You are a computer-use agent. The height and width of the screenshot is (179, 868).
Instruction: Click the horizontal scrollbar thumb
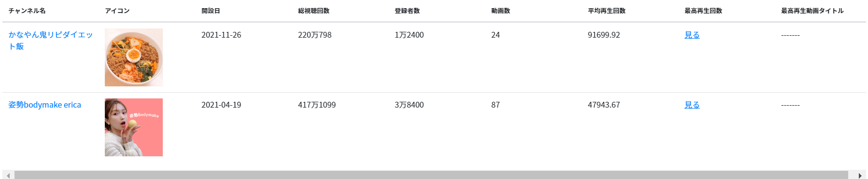pyautogui.click(x=431, y=175)
